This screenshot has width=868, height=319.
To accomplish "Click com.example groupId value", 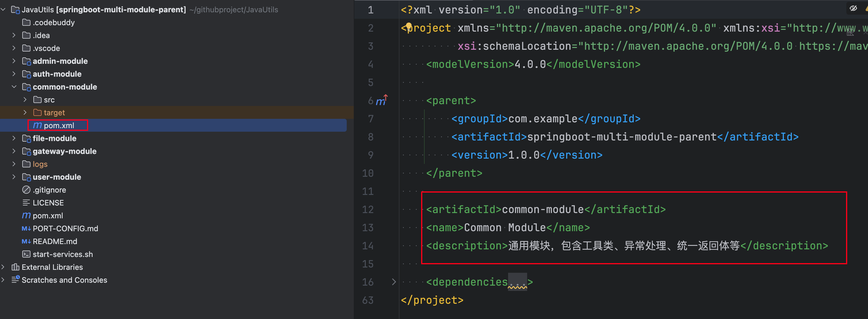I will [543, 119].
